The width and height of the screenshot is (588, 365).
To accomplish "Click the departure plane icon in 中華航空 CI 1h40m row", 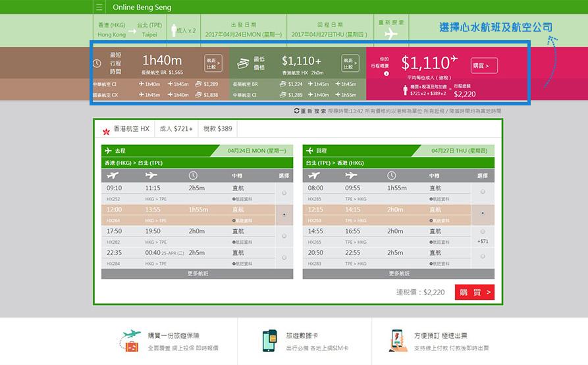I will tap(142, 84).
